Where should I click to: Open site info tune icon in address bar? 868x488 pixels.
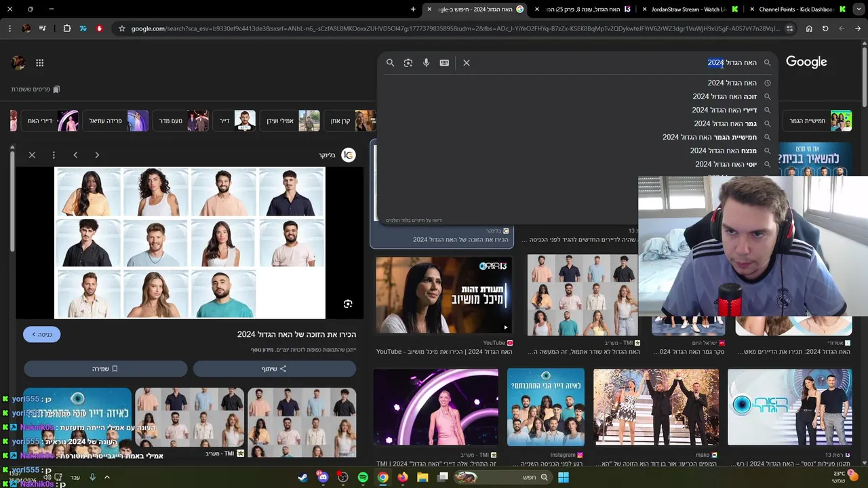click(x=789, y=28)
